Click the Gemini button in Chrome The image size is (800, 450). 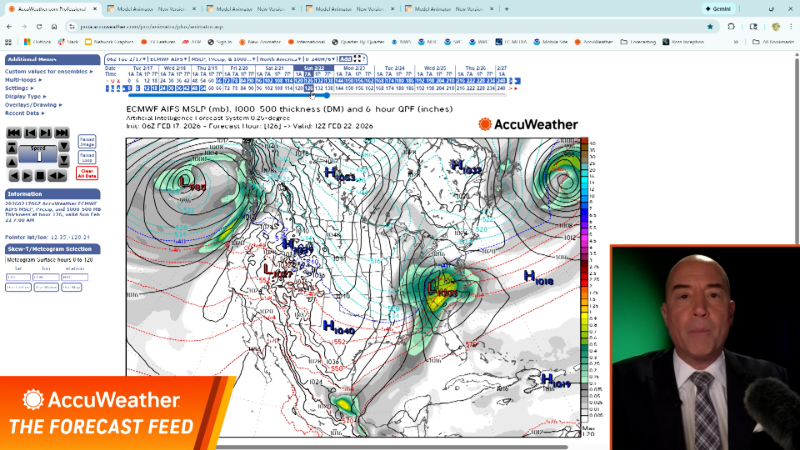(717, 9)
